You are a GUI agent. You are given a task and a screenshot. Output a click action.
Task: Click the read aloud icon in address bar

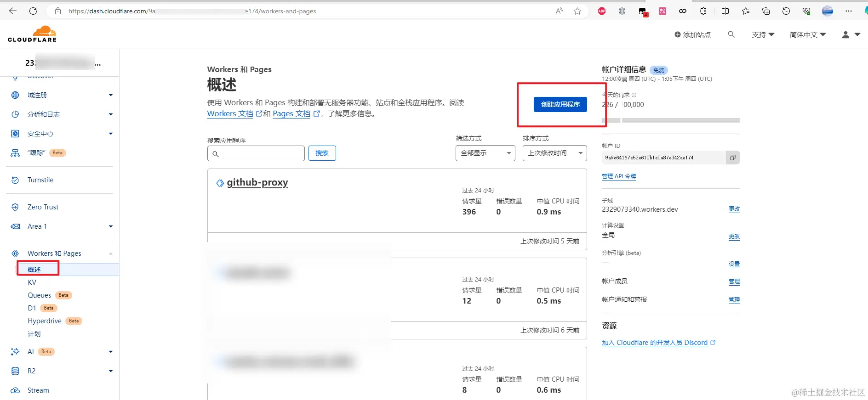[x=559, y=11]
